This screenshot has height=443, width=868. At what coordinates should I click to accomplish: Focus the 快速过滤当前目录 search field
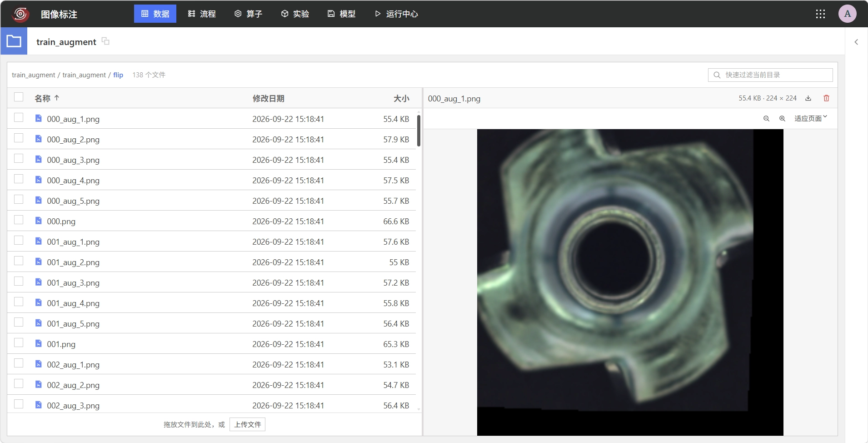point(770,75)
